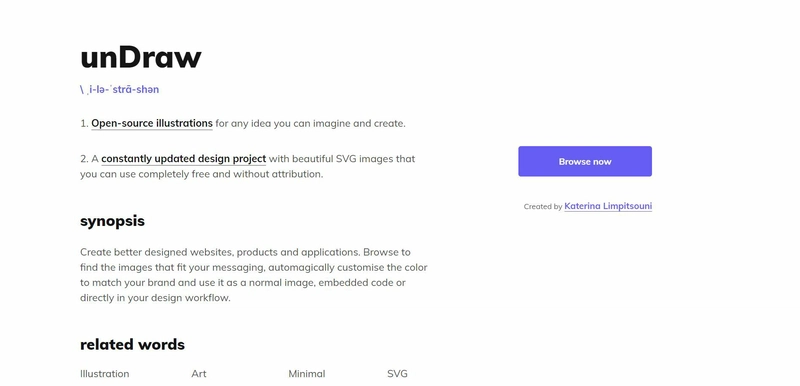The image size is (800, 386).
Task: Choose the SVG related word
Action: coord(397,373)
